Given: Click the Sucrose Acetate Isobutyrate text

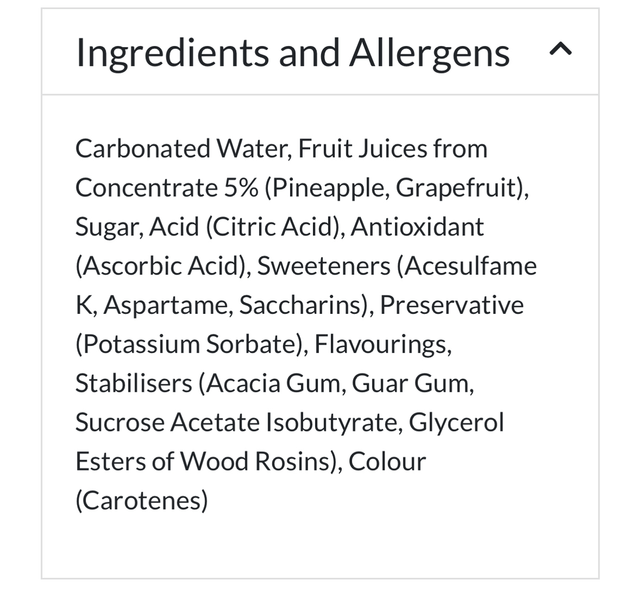Looking at the screenshot, I should [236, 422].
